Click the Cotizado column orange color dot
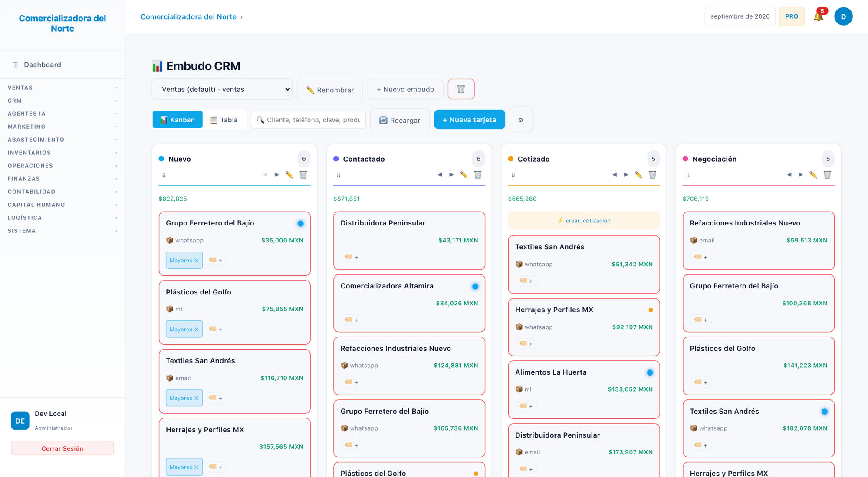The height and width of the screenshot is (477, 868). click(x=511, y=159)
